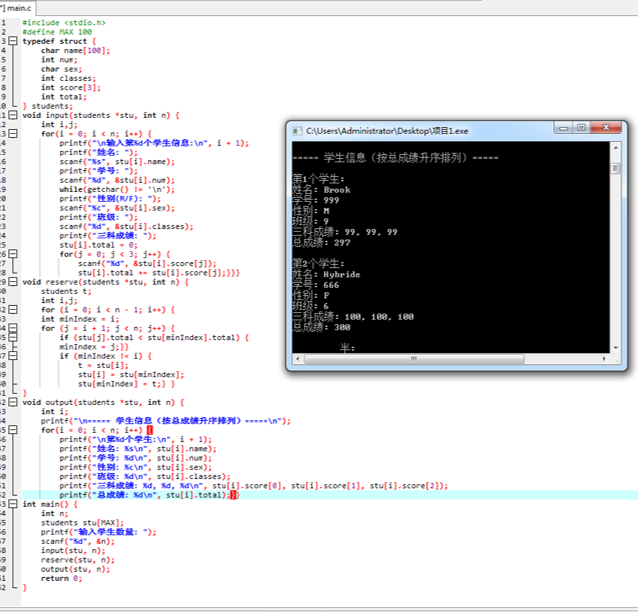This screenshot has height=612, width=638.
Task: Click the console vertical scrollbar thumb
Action: coord(616,168)
